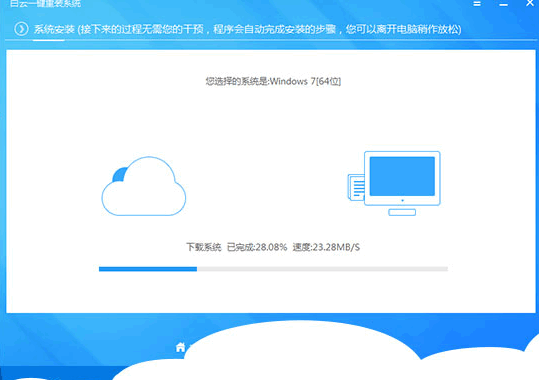Click the monitor stand base icon

[x=402, y=212]
